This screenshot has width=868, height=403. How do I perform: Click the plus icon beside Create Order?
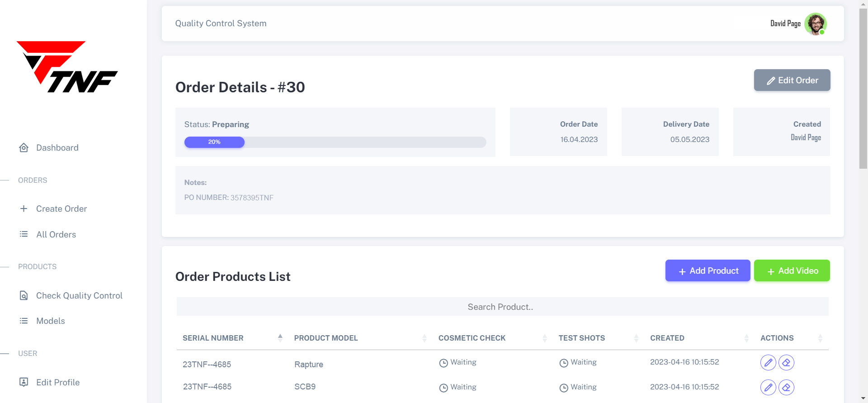coord(24,209)
